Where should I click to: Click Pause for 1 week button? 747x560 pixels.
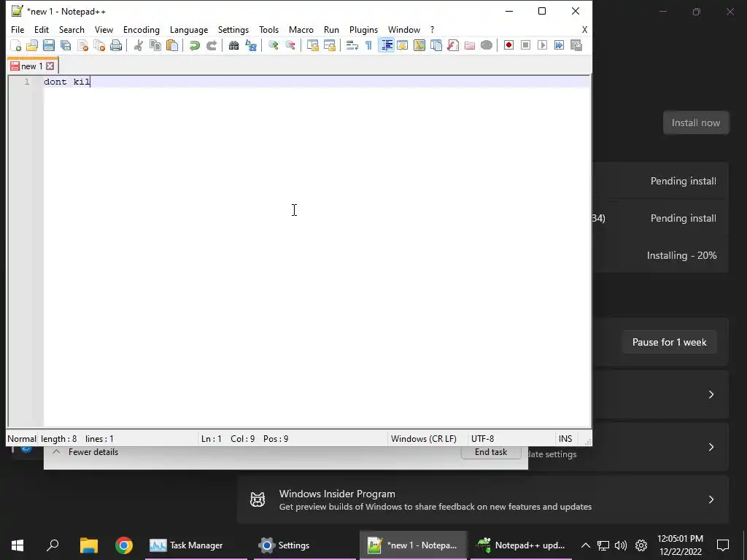point(670,343)
